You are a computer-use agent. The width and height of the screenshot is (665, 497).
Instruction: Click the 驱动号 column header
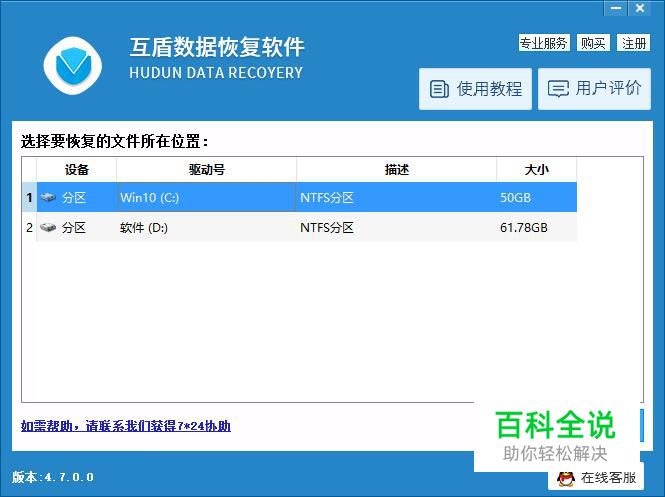pyautogui.click(x=207, y=170)
